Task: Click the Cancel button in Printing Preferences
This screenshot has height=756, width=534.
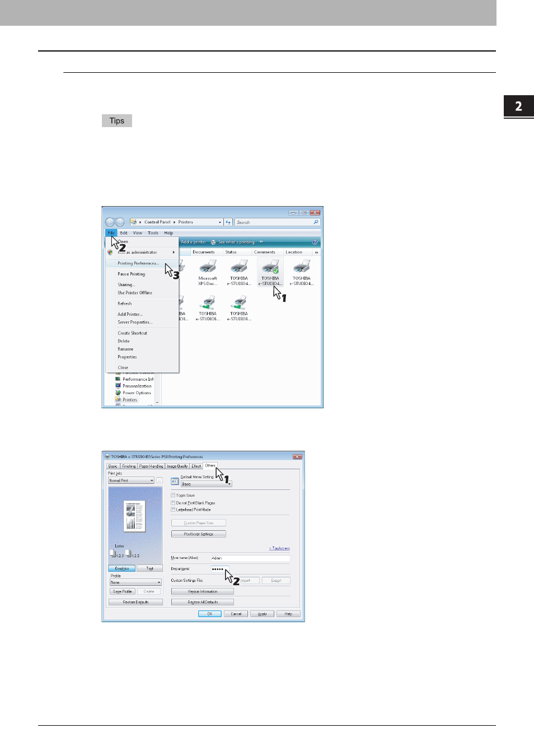Action: [236, 614]
